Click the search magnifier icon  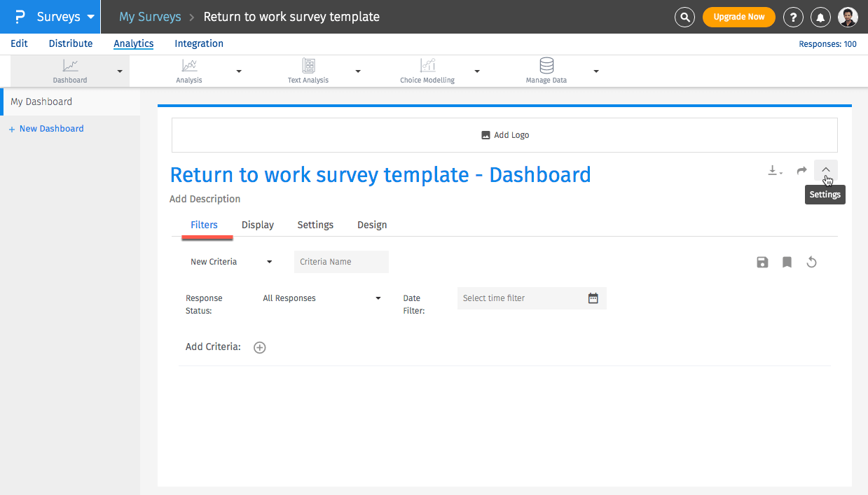pyautogui.click(x=684, y=17)
